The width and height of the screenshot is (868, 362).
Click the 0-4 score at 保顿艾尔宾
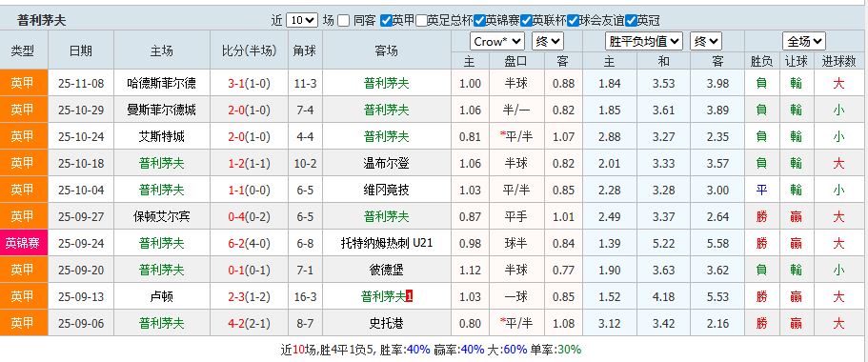[236, 216]
